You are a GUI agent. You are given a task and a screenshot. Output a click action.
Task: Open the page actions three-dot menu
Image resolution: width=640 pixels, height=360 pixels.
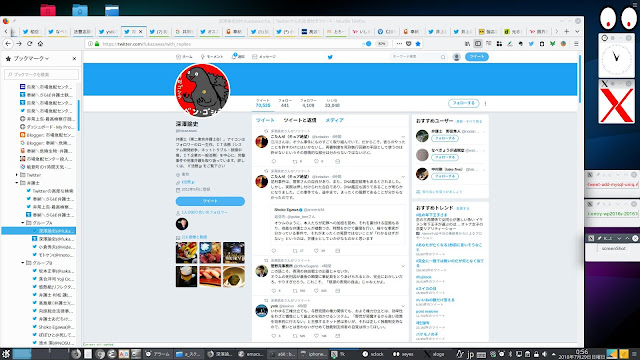(x=399, y=44)
